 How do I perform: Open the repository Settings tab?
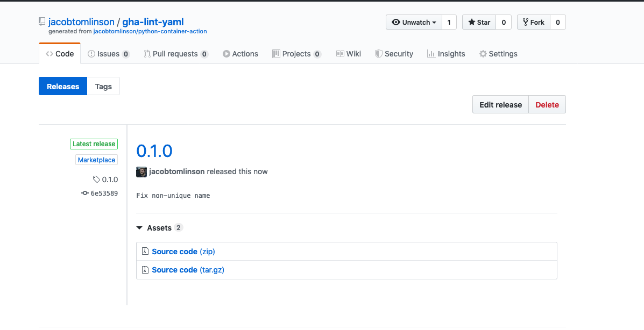tap(498, 54)
